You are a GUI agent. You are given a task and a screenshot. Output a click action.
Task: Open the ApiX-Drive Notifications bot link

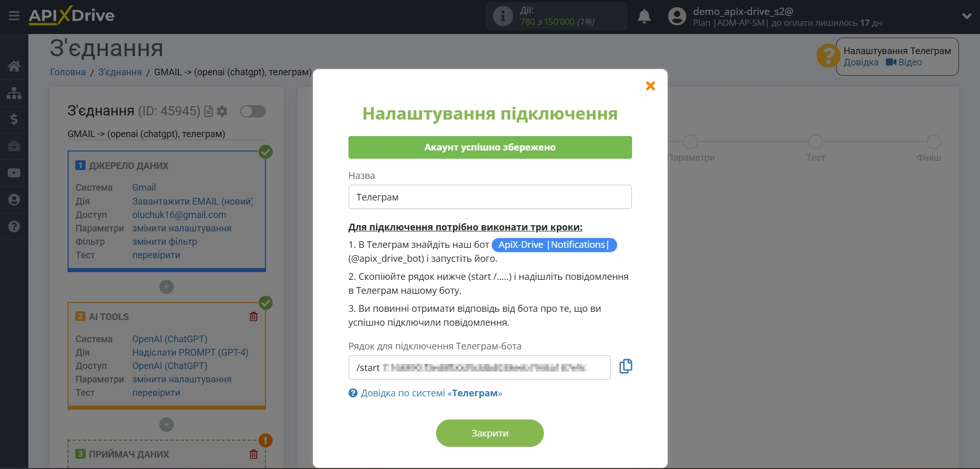pyautogui.click(x=554, y=245)
